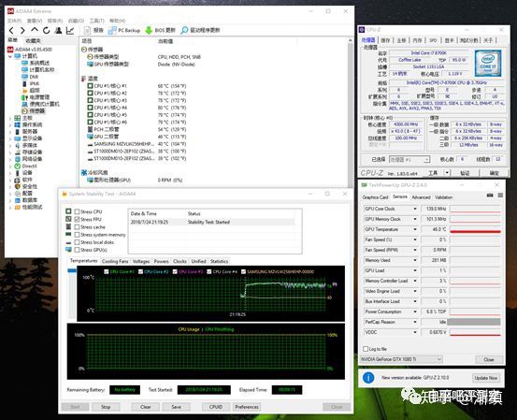
Task: Go up one level in AIDA64
Action: 35,30
